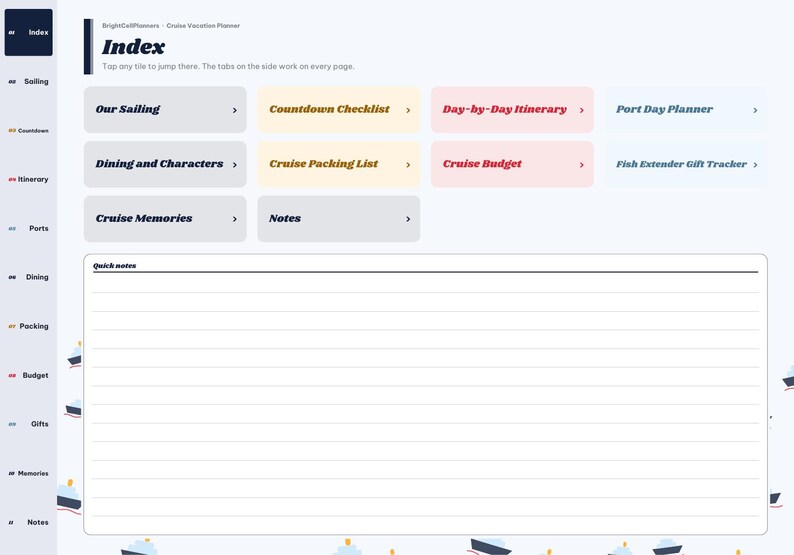Image resolution: width=794 pixels, height=555 pixels.
Task: Click the BrightCellPlanners breadcrumb text
Action: point(131,25)
